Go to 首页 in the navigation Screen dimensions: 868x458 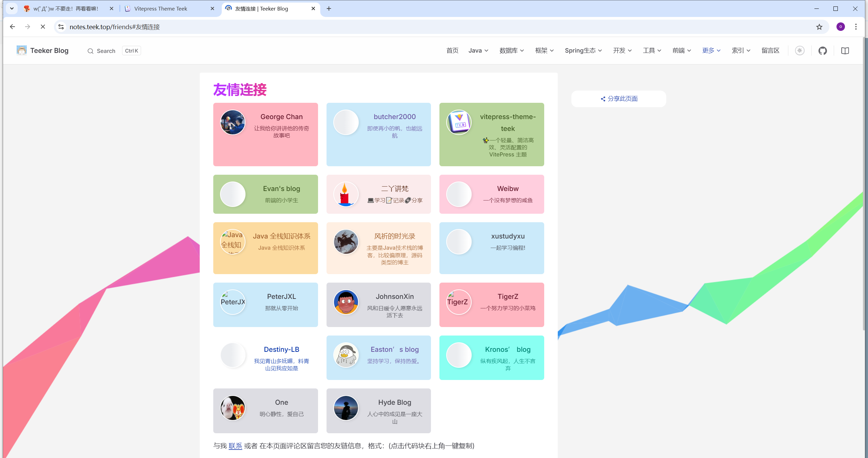452,51
